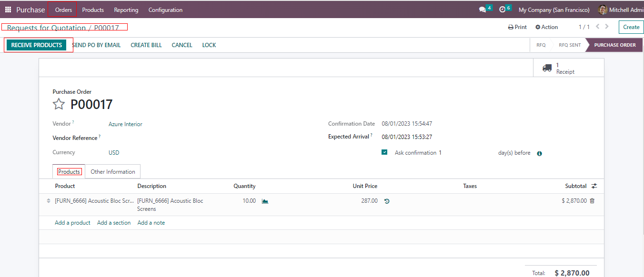Expand the Action dropdown
The width and height of the screenshot is (644, 277).
[x=546, y=27]
